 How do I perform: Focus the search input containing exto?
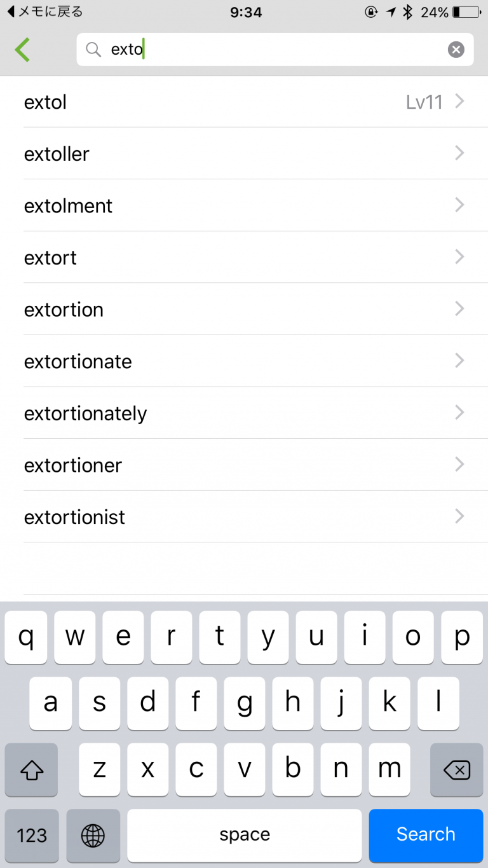[273, 50]
